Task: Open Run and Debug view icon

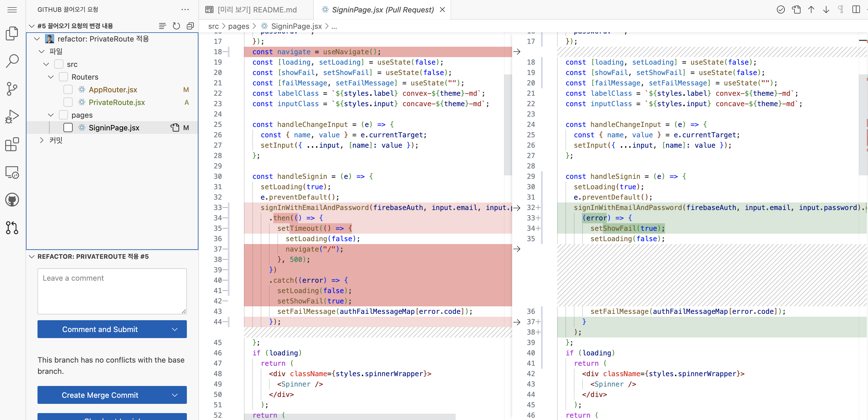Action: [12, 117]
